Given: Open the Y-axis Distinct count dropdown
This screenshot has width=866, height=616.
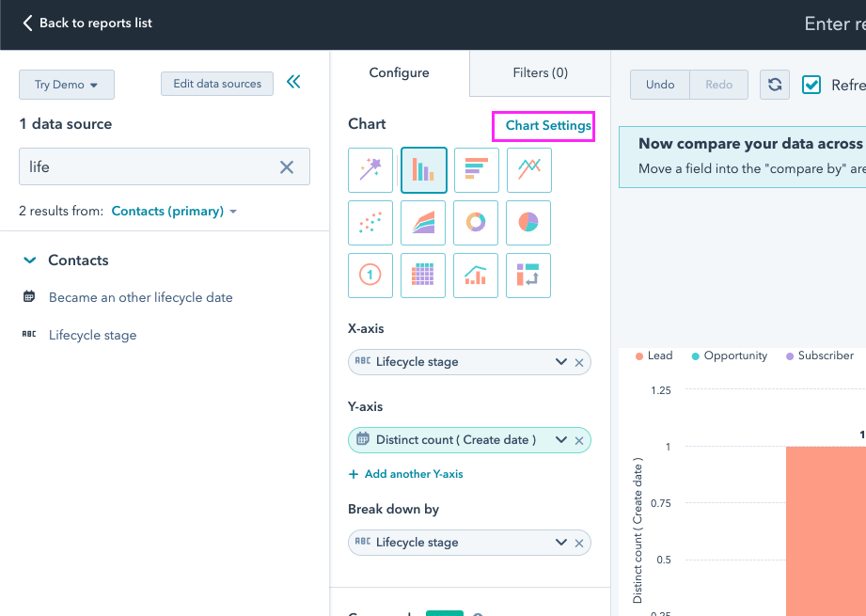Looking at the screenshot, I should [560, 439].
